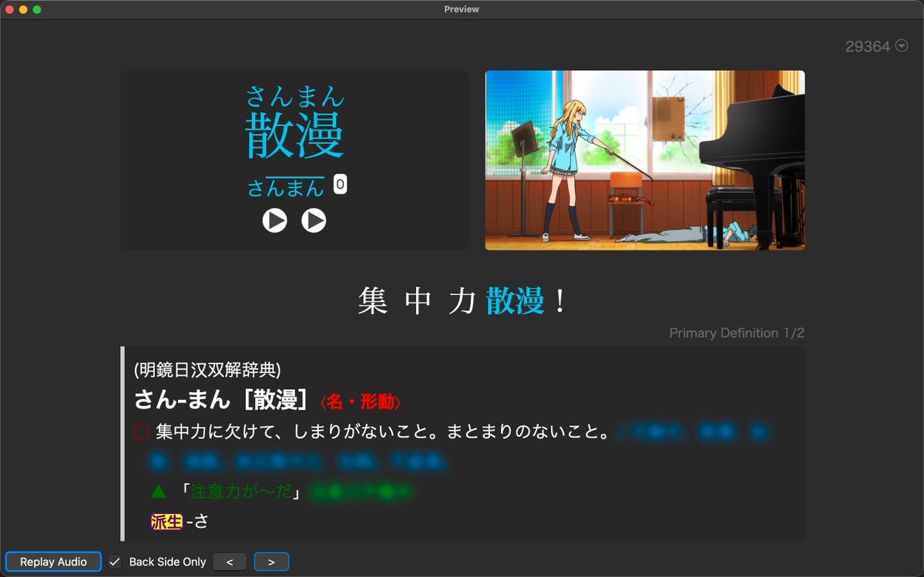This screenshot has height=577, width=924.
Task: Click the Replay Audio button
Action: point(54,562)
